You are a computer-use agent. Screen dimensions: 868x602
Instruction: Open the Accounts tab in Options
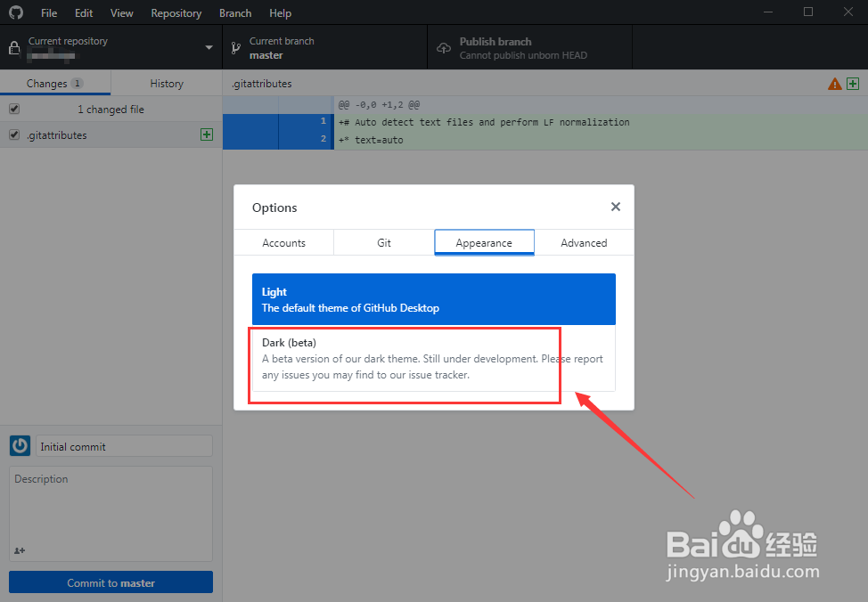(x=284, y=242)
